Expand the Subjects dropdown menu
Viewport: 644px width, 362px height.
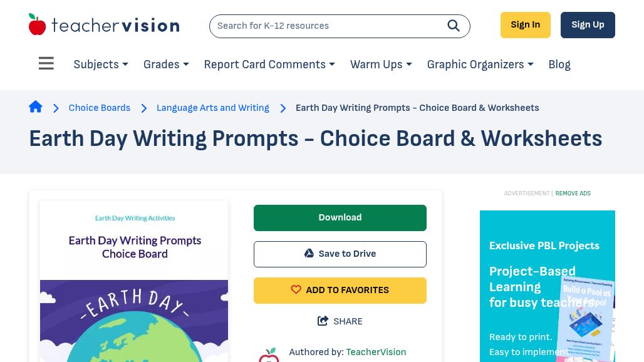coord(101,65)
